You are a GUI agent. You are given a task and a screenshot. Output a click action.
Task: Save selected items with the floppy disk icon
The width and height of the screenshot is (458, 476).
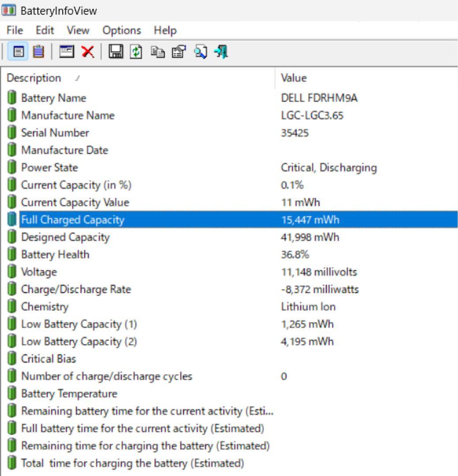[116, 52]
